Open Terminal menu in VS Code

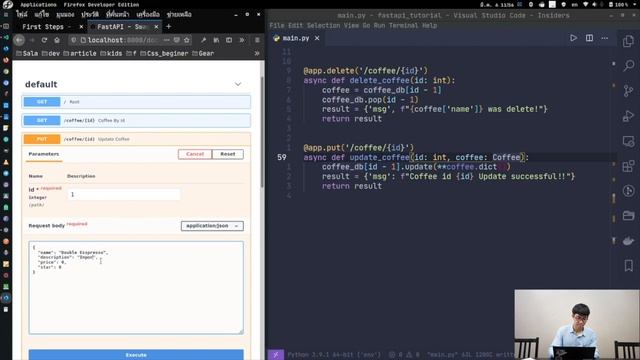(x=403, y=25)
